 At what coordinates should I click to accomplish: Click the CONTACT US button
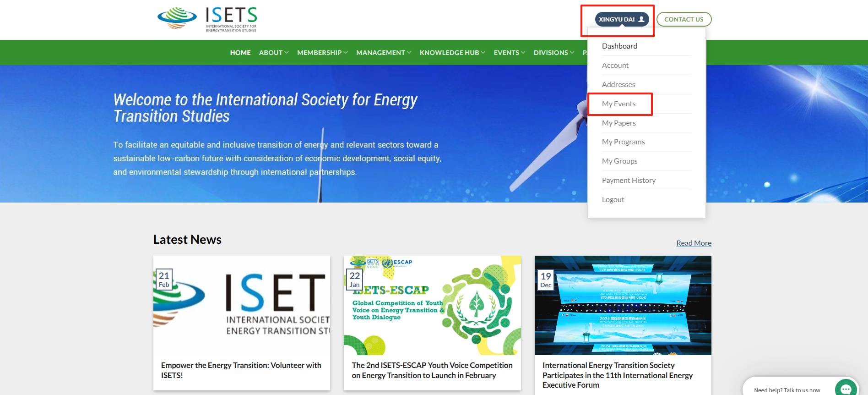pos(684,19)
